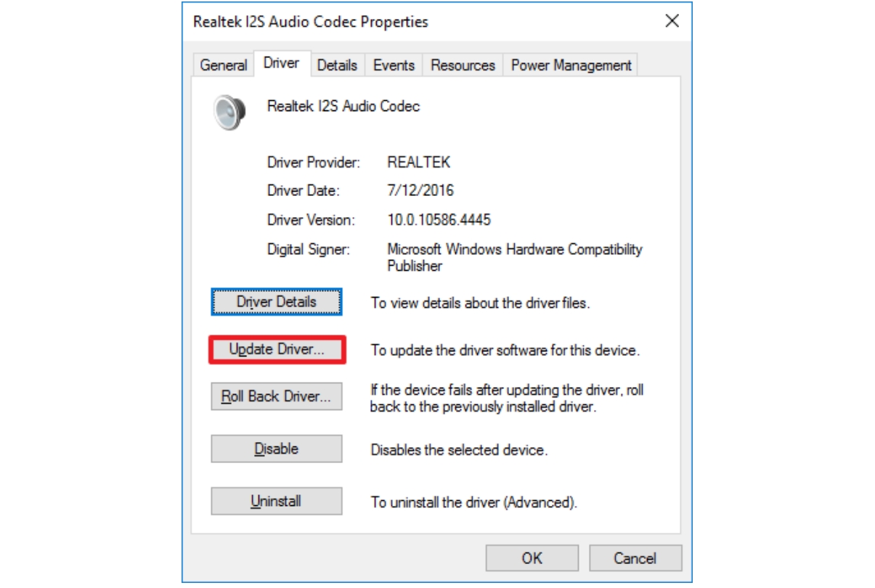The height and width of the screenshot is (588, 875).
Task: Disable the selected audio device
Action: pyautogui.click(x=277, y=449)
